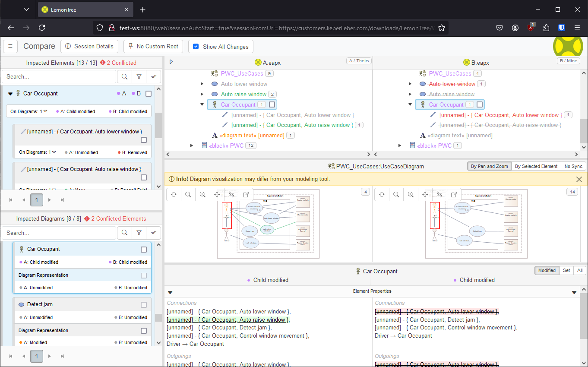Screen dimensions: 588x367
Task: Open filter in Impacted Elements panel
Action: point(139,76)
